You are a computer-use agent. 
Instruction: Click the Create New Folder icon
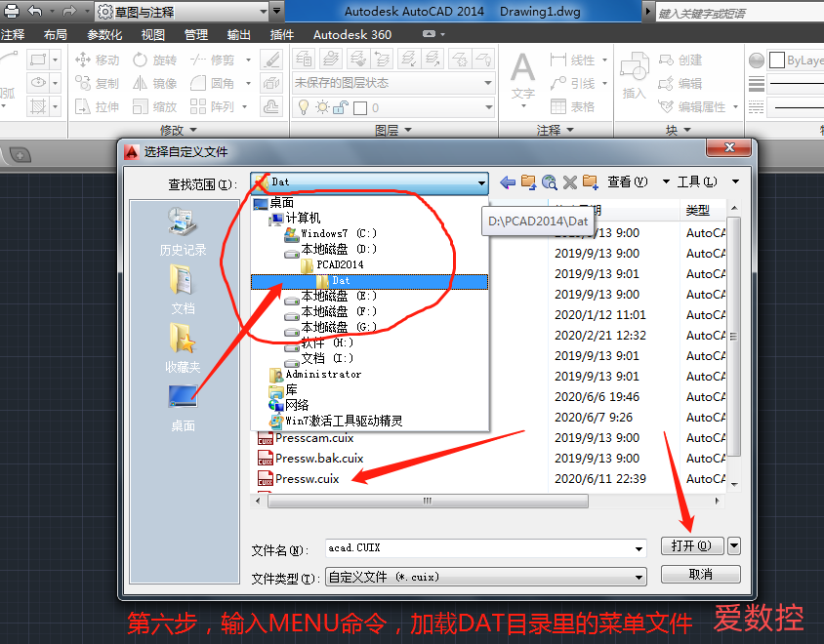pos(590,182)
